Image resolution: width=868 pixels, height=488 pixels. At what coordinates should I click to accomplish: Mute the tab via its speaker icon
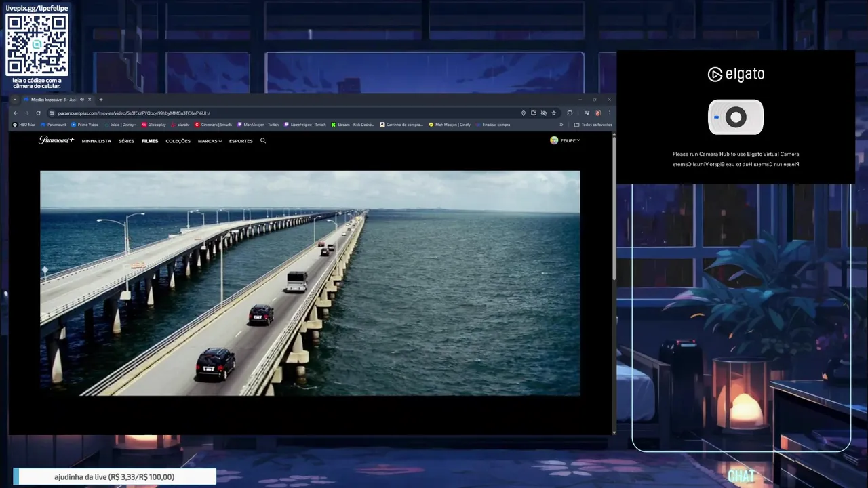point(82,100)
